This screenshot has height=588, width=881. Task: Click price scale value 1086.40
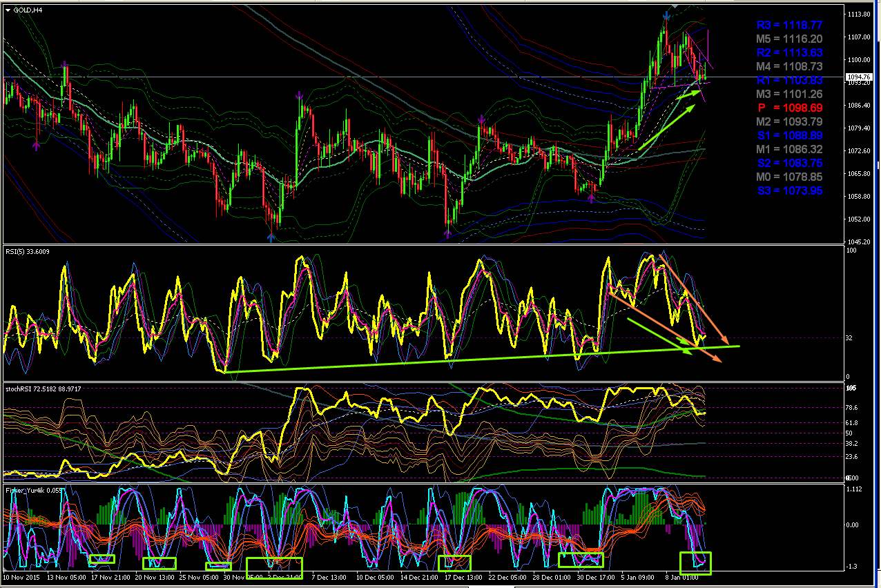pyautogui.click(x=860, y=105)
